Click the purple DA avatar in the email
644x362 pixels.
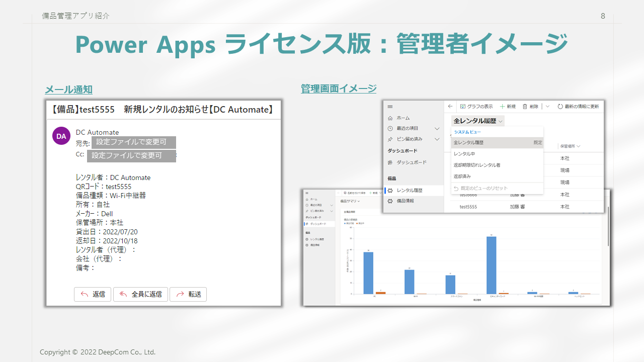[x=61, y=136]
